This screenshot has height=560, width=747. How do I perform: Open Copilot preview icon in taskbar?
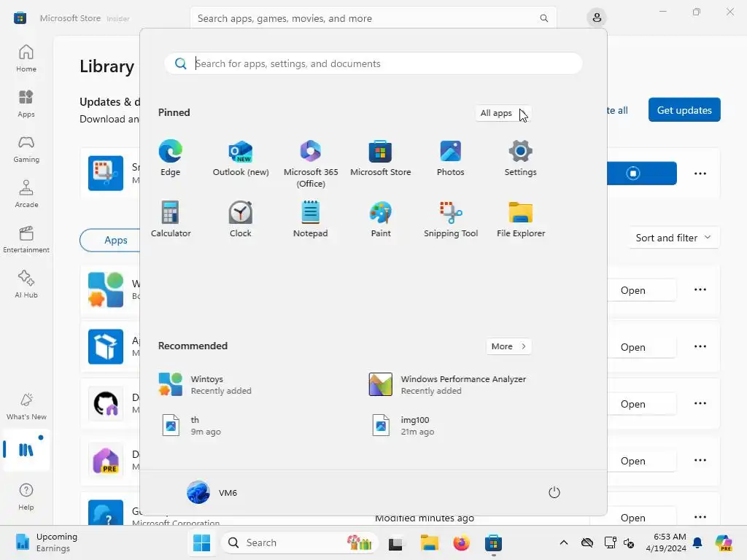pyautogui.click(x=723, y=542)
